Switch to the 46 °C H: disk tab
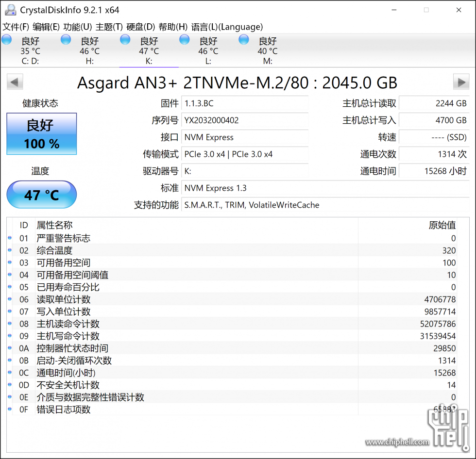The height and width of the screenshot is (459, 476). click(x=89, y=50)
